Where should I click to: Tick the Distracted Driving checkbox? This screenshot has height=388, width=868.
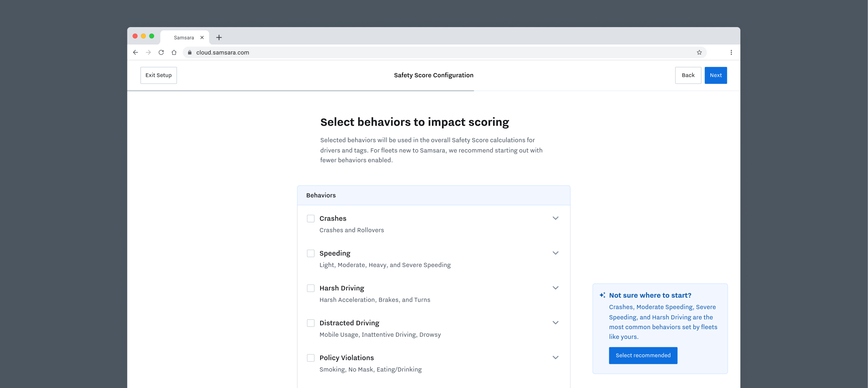(x=310, y=323)
